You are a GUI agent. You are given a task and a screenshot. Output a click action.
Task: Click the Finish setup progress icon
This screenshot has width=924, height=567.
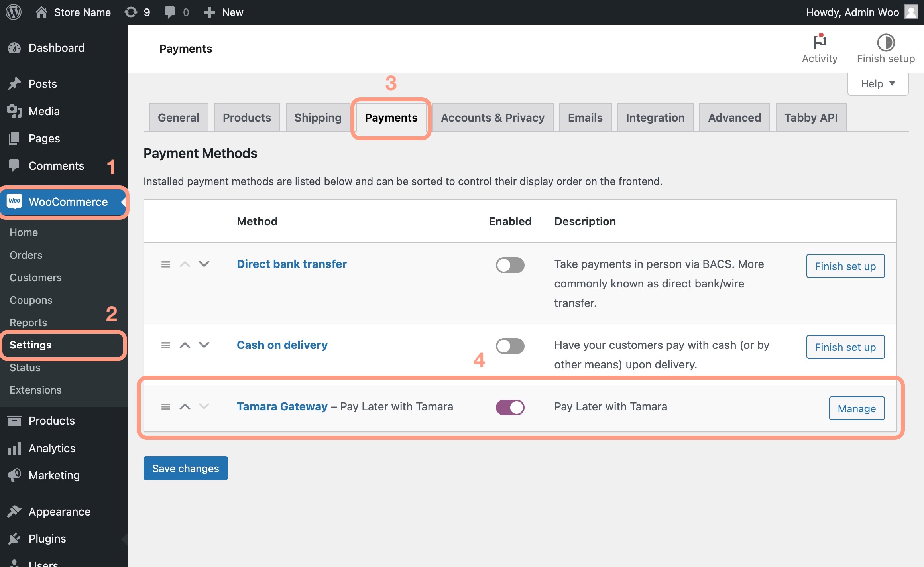(885, 43)
